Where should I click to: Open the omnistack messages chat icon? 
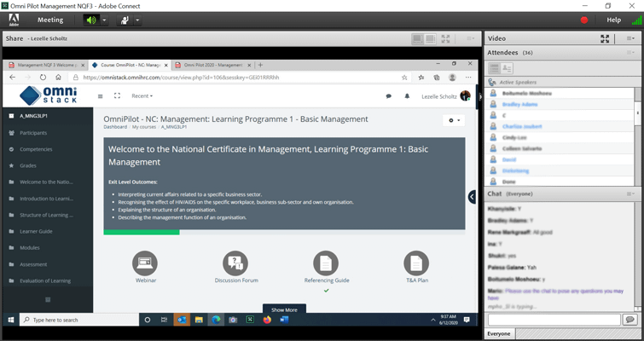pyautogui.click(x=389, y=96)
